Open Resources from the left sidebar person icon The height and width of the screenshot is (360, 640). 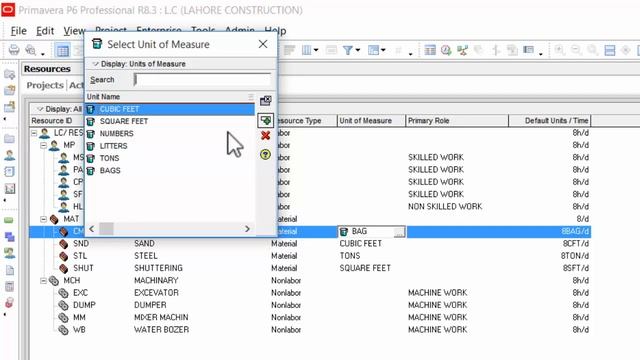pos(9,155)
